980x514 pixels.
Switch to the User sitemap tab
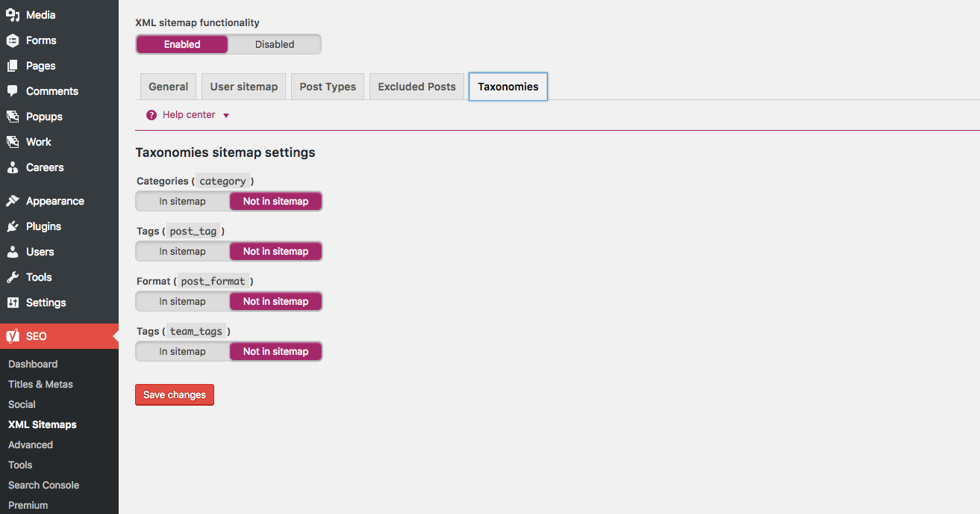244,87
